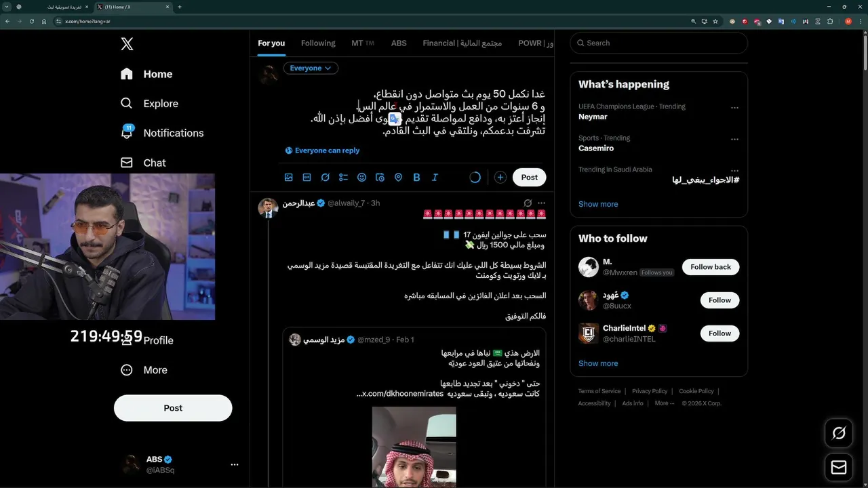Open Cookie Policy link
868x488 pixels.
click(x=696, y=391)
